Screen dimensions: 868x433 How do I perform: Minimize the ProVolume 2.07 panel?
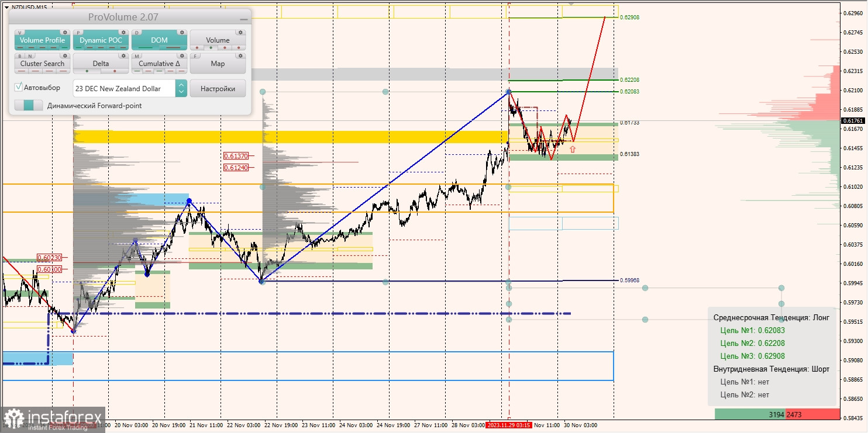[244, 19]
